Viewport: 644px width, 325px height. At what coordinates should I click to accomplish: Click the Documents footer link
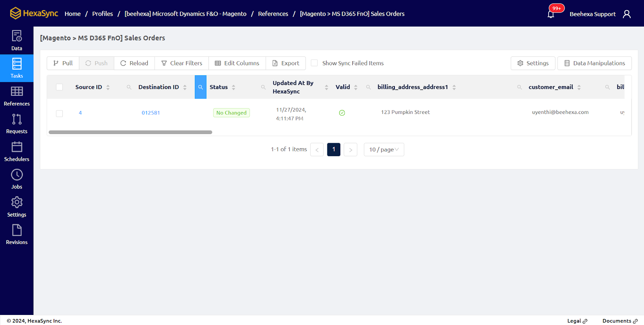(620, 321)
